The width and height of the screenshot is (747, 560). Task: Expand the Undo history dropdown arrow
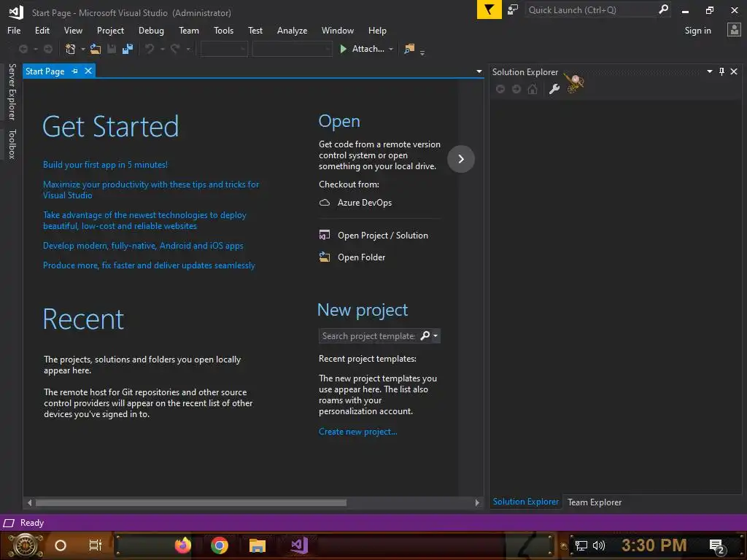coord(163,49)
